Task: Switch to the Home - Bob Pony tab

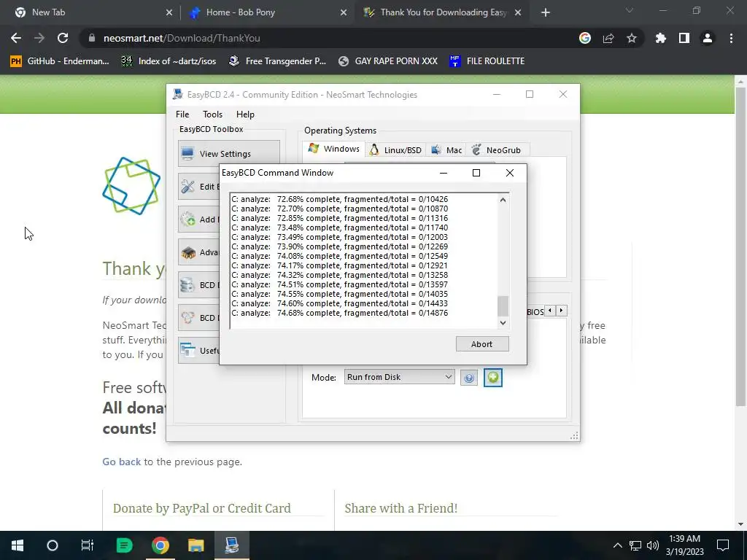Action: click(x=267, y=12)
